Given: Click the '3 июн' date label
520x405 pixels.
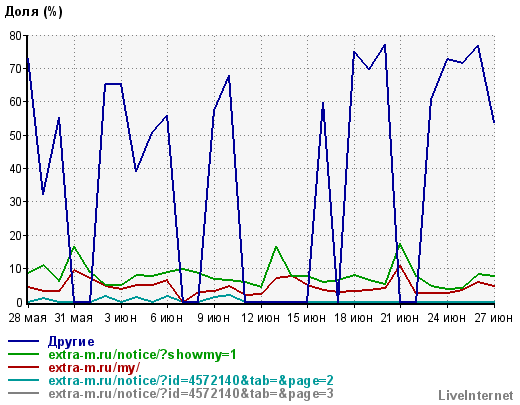Looking at the screenshot, I should (x=120, y=318).
